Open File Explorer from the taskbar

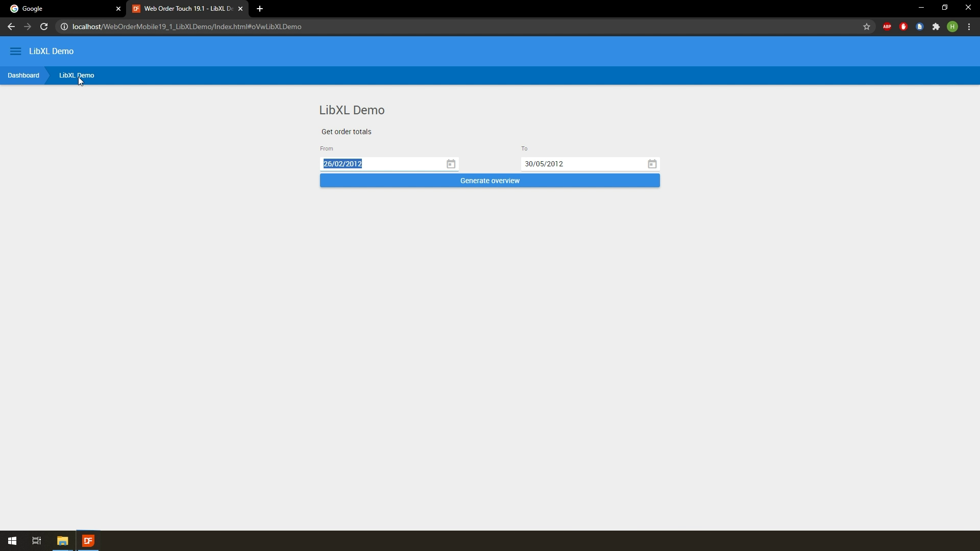(62, 541)
